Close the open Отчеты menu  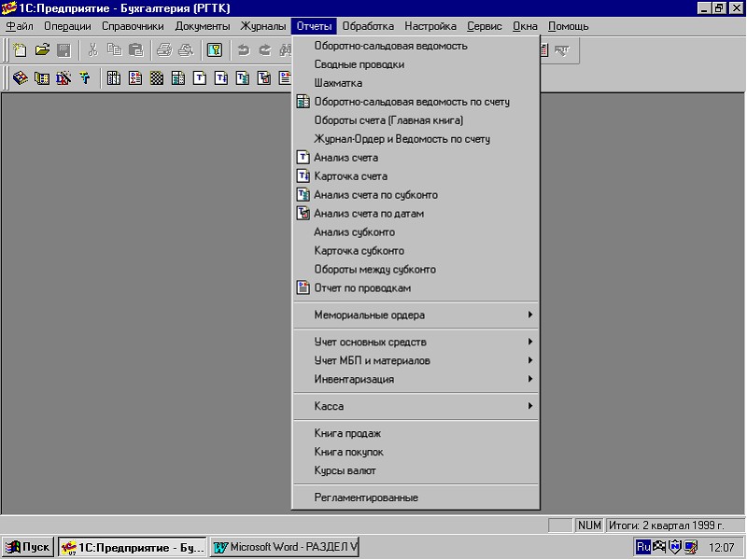click(x=314, y=26)
